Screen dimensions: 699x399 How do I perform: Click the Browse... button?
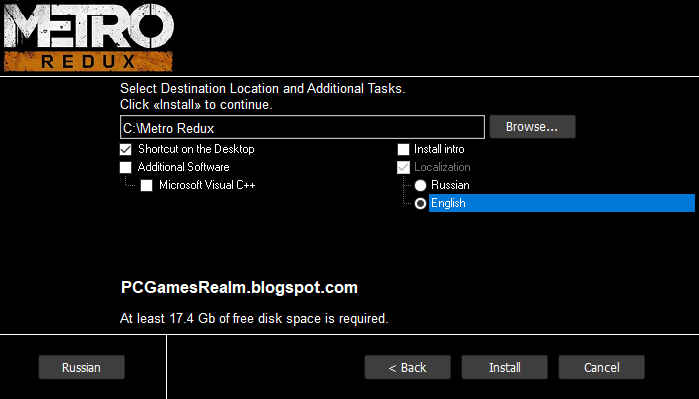point(532,127)
